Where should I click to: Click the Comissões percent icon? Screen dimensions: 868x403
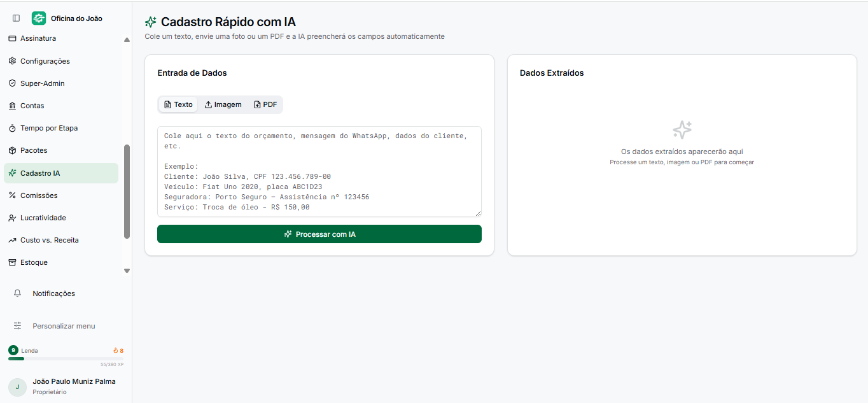[12, 195]
